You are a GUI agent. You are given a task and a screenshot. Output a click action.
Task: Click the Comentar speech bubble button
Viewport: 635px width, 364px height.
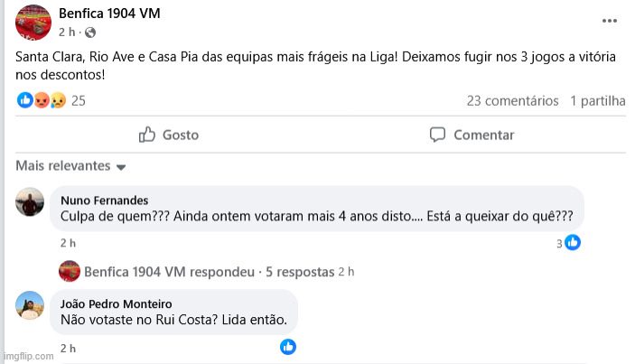pyautogui.click(x=472, y=135)
